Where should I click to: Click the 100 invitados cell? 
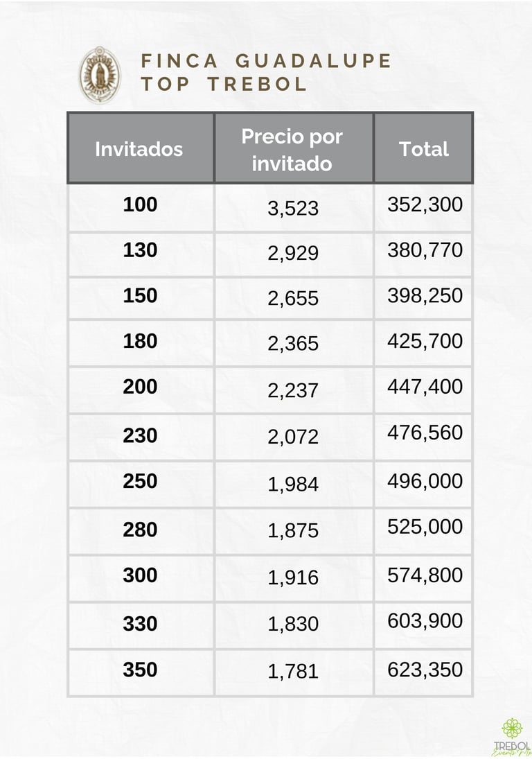click(140, 205)
